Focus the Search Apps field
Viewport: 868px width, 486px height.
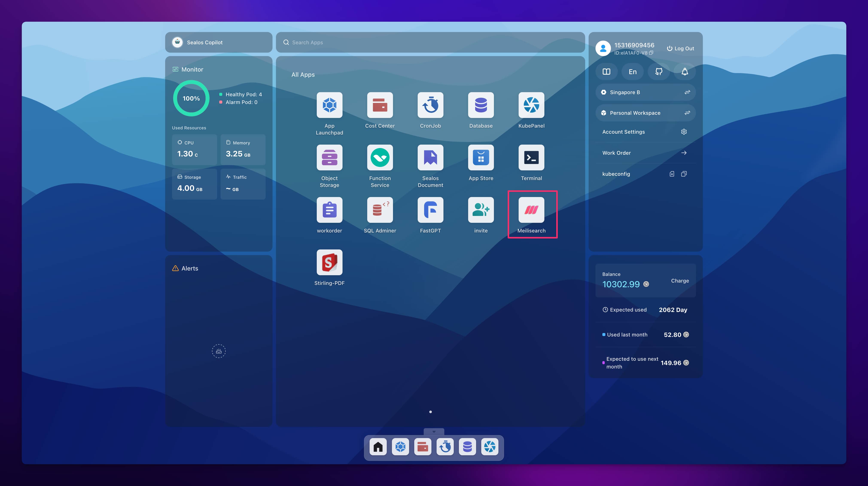[x=430, y=43]
